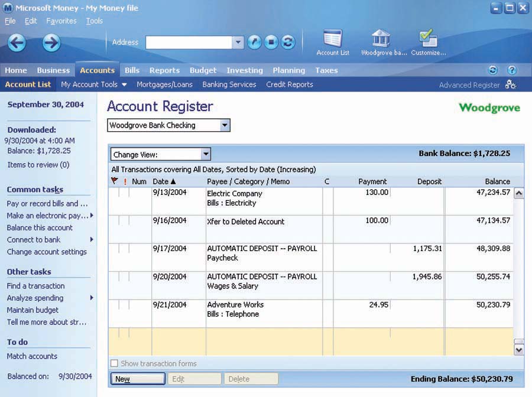Switch to the Bills tab
The height and width of the screenshot is (397, 532).
[x=132, y=70]
